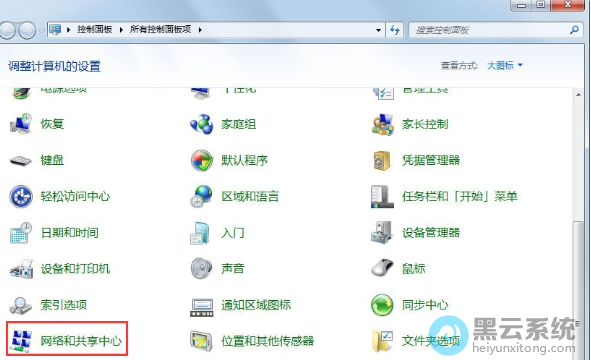Open the 鼠标 mouse icon
Image resolution: width=591 pixels, height=360 pixels.
(x=382, y=268)
